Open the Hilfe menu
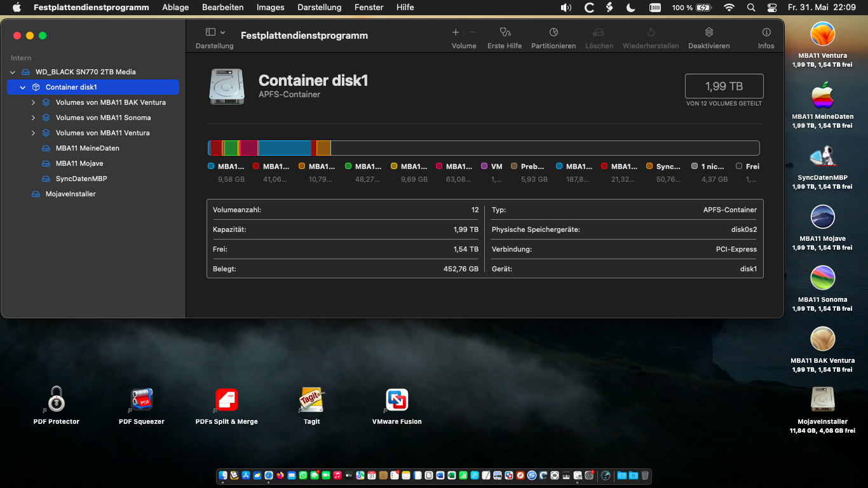Image resolution: width=868 pixels, height=488 pixels. [405, 8]
